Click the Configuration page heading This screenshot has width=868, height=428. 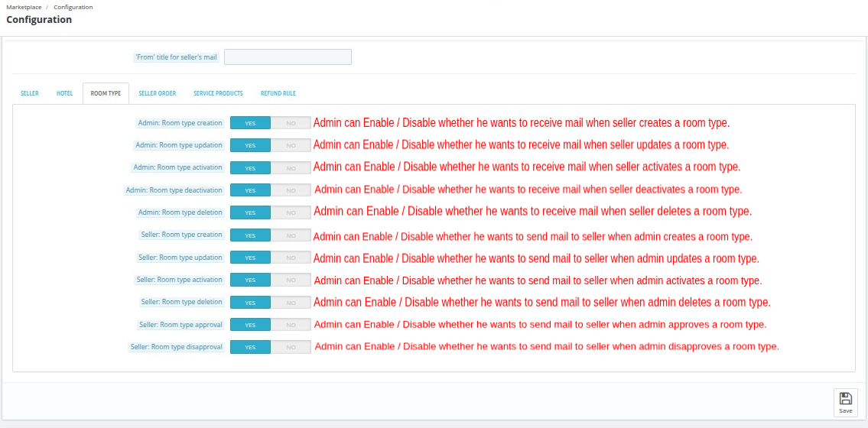(x=39, y=20)
